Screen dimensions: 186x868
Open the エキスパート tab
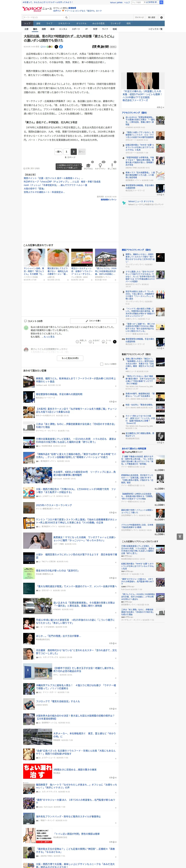pyautogui.click(x=64, y=24)
